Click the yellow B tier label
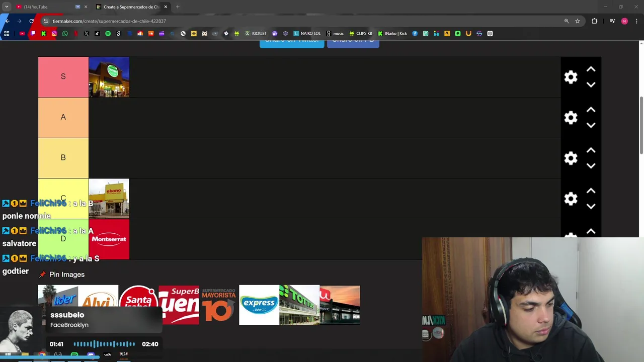The image size is (644, 362). [x=63, y=158]
